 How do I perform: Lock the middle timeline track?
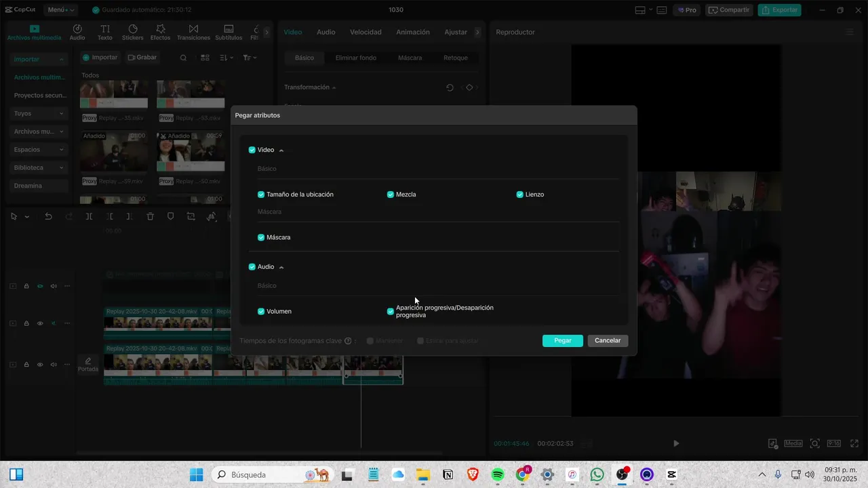[x=26, y=323]
